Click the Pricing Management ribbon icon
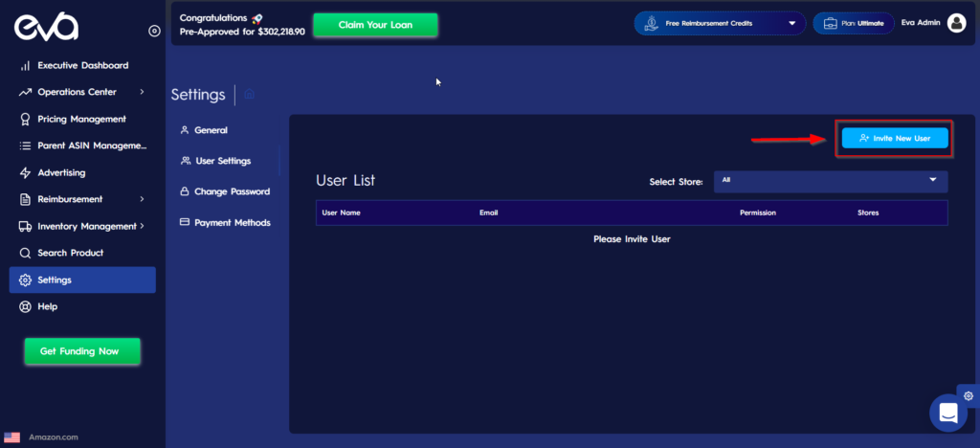 pyautogui.click(x=25, y=120)
